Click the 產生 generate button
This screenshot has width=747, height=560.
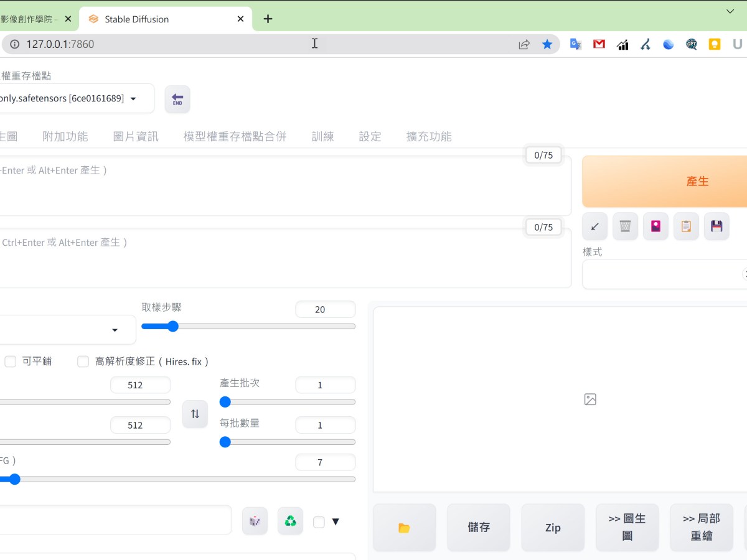point(697,181)
